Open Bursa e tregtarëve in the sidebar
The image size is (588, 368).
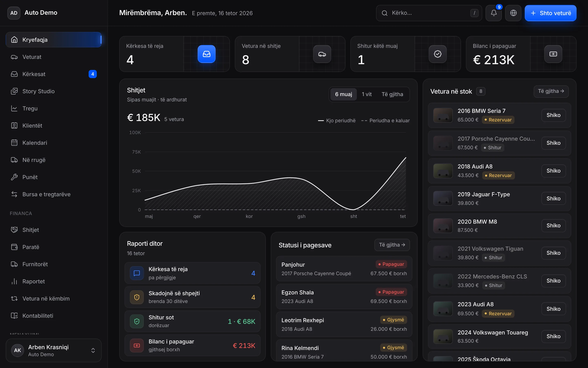point(54,194)
